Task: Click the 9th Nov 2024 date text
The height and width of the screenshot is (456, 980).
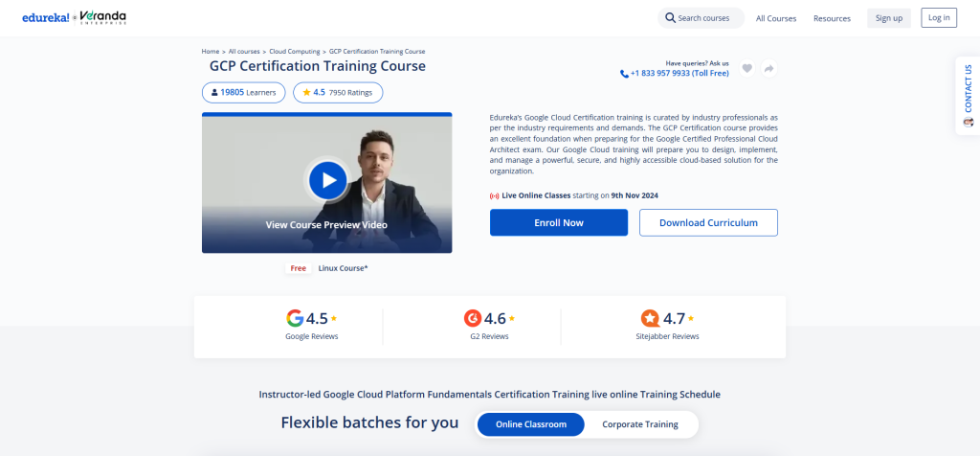Action: click(x=635, y=195)
